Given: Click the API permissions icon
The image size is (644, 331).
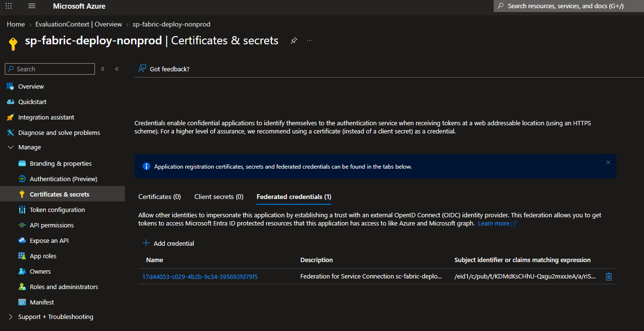Looking at the screenshot, I should pyautogui.click(x=22, y=225).
